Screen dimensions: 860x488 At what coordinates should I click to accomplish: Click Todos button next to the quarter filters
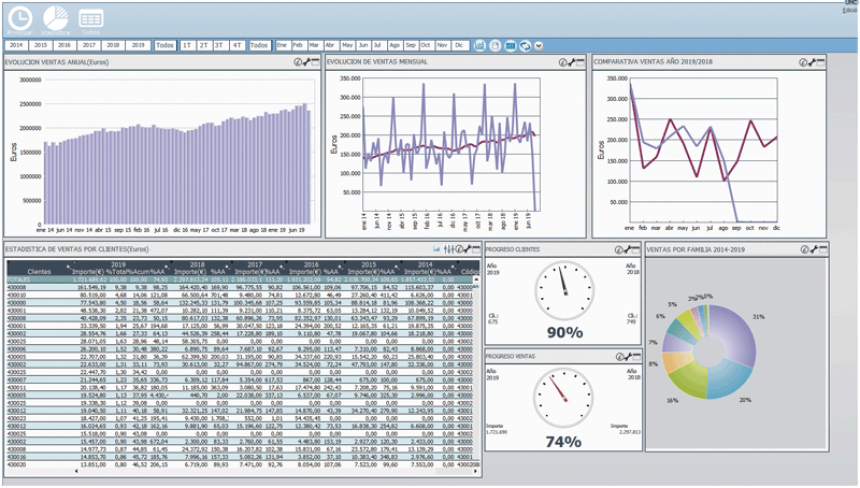[x=259, y=46]
